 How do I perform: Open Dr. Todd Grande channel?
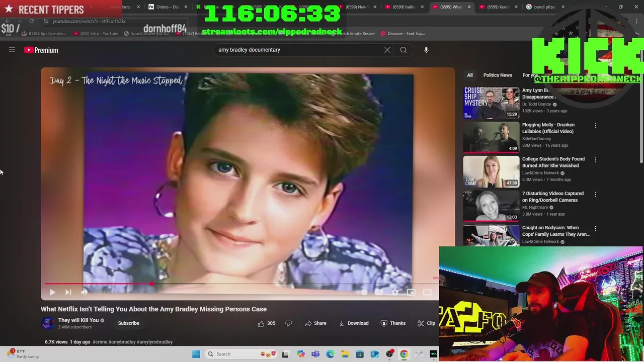click(536, 104)
